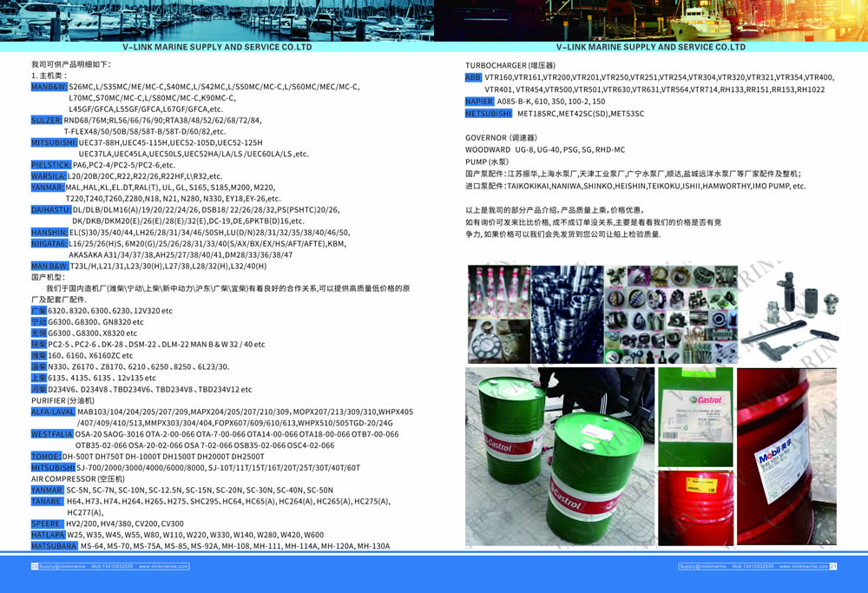The width and height of the screenshot is (868, 593).
Task: Select the highlighted SPEERE label
Action: coord(47,524)
